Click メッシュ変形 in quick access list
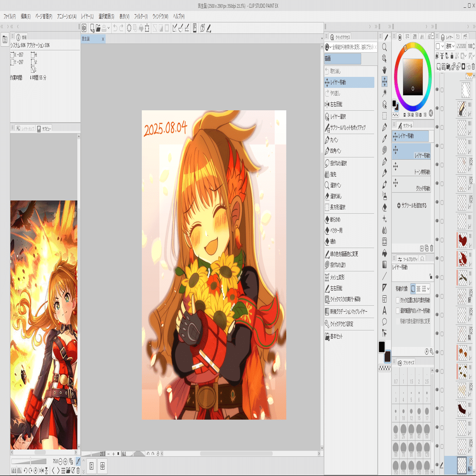Screen dimensions: 476x476 pyautogui.click(x=349, y=277)
